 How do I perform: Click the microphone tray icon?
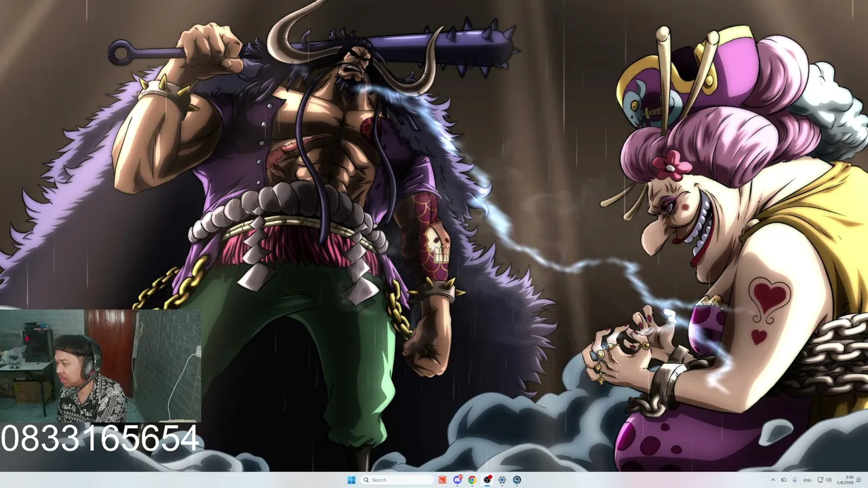795,480
